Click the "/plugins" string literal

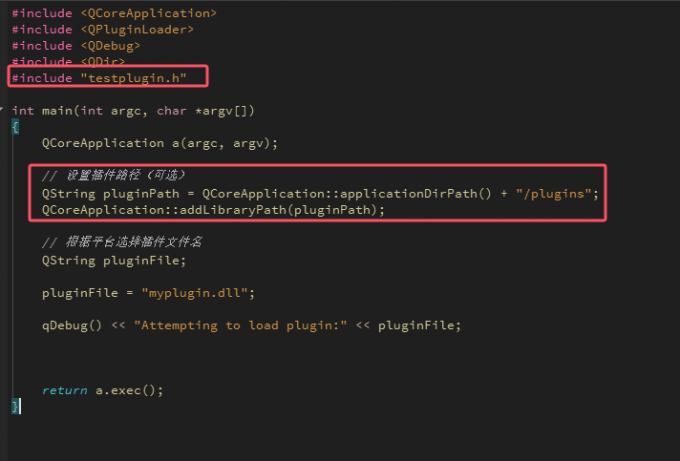555,192
